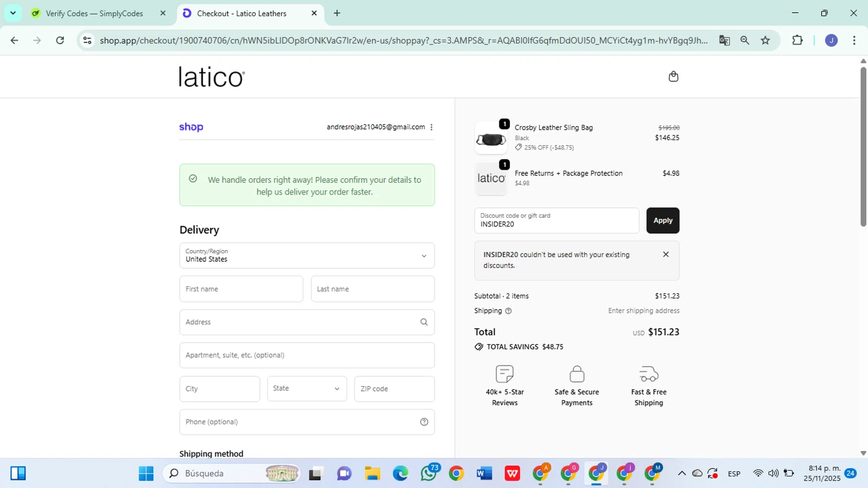Open a new browser tab

click(337, 13)
